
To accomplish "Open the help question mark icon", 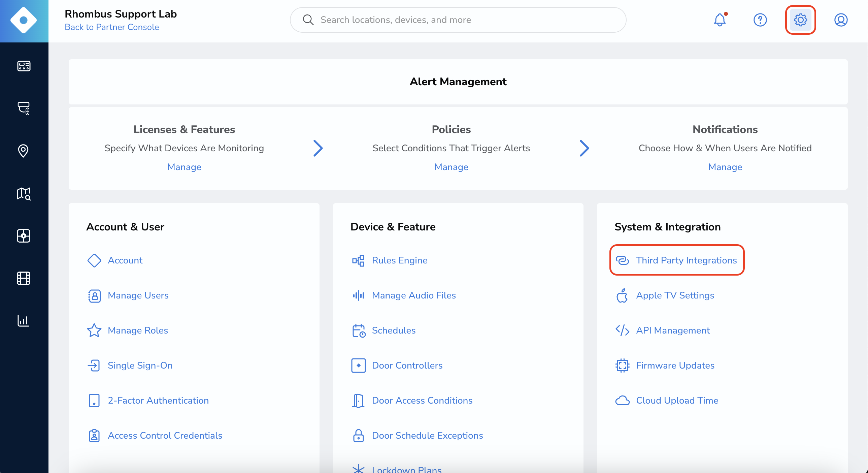I will click(760, 20).
